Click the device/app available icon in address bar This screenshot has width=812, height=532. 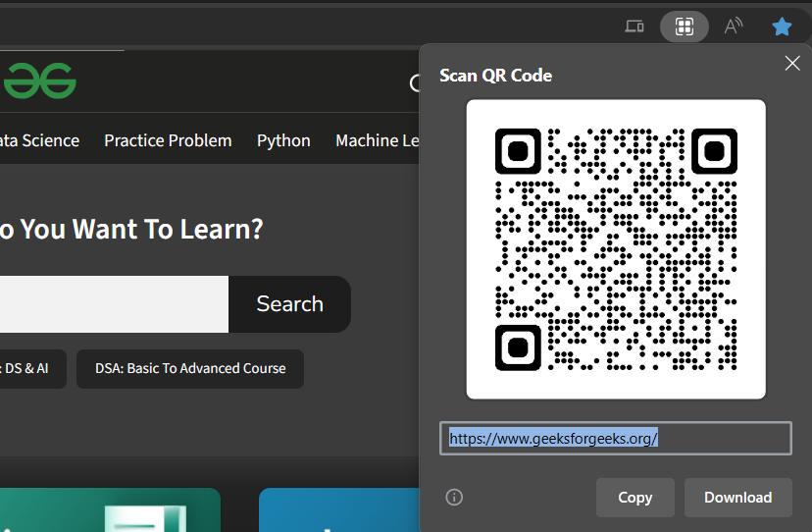tap(634, 26)
